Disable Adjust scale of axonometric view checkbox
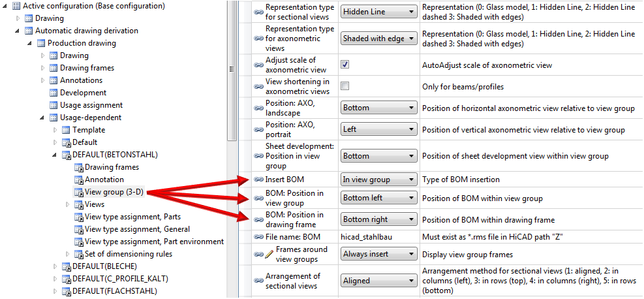 click(345, 65)
